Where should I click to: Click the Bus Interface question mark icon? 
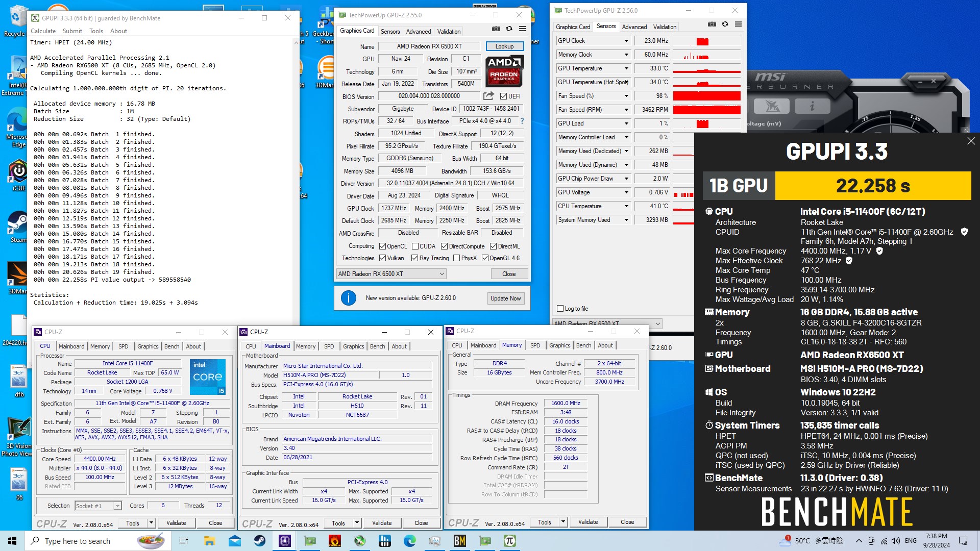522,121
